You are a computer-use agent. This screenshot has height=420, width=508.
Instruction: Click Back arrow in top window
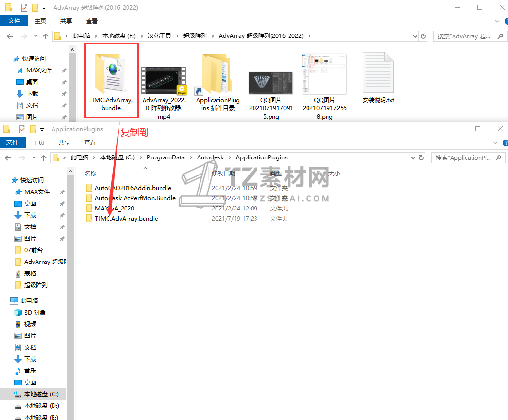pyautogui.click(x=10, y=36)
